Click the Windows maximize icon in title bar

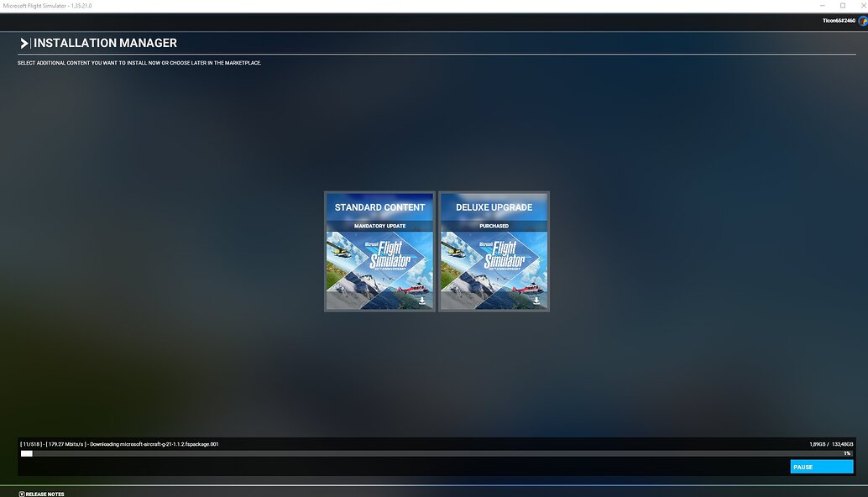pos(842,6)
